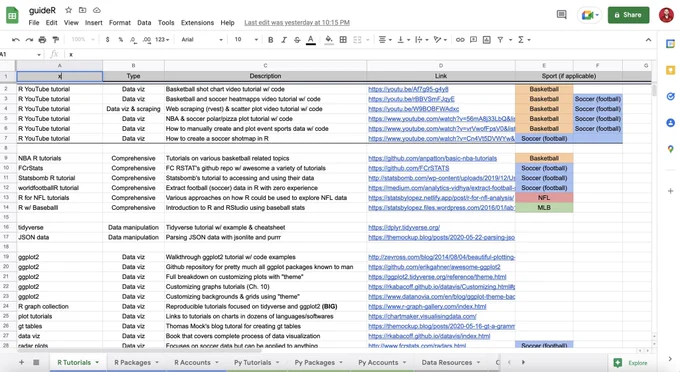
Task: Expand the merge cells options arrow
Action: click(x=368, y=40)
